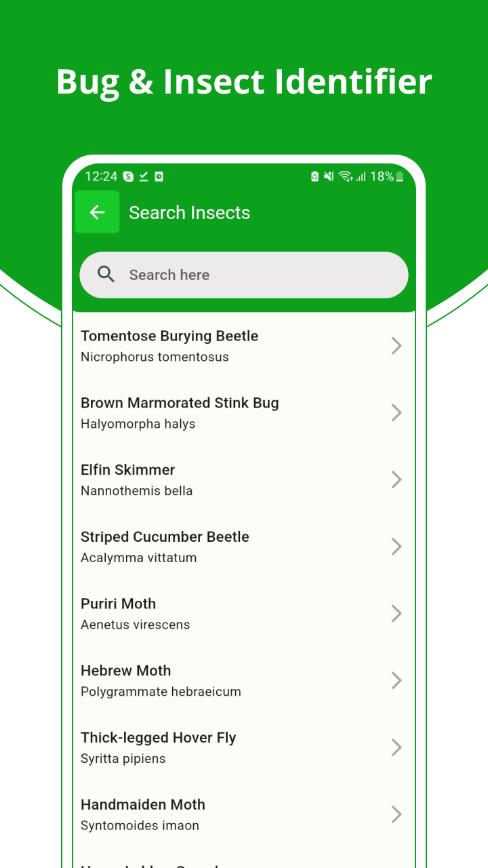Open the chevron next to Elfin Skimmer
The height and width of the screenshot is (868, 488).
pos(396,479)
